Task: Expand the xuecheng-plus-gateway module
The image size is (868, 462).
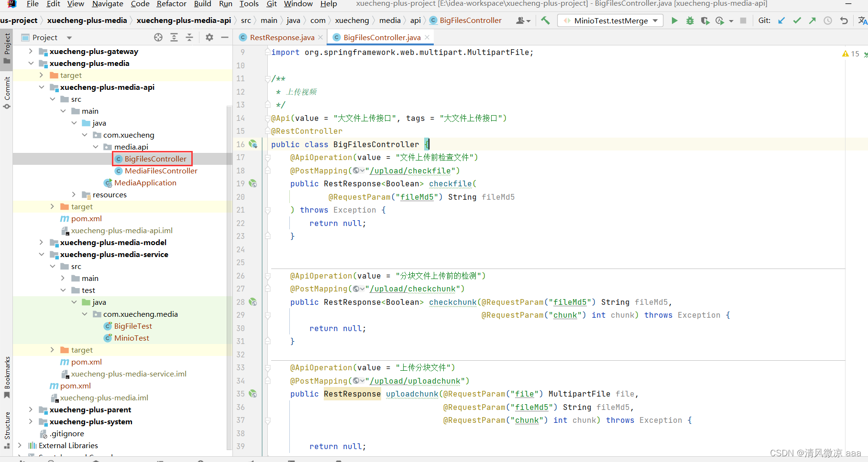Action: [31, 51]
